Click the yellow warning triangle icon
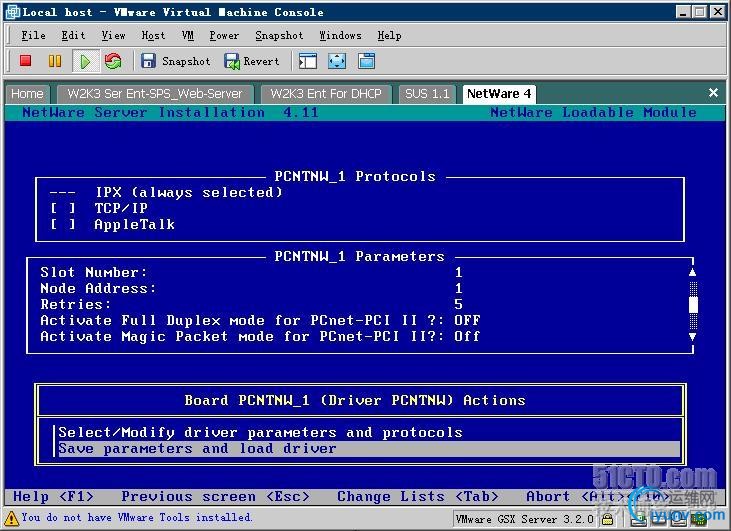 click(x=11, y=517)
